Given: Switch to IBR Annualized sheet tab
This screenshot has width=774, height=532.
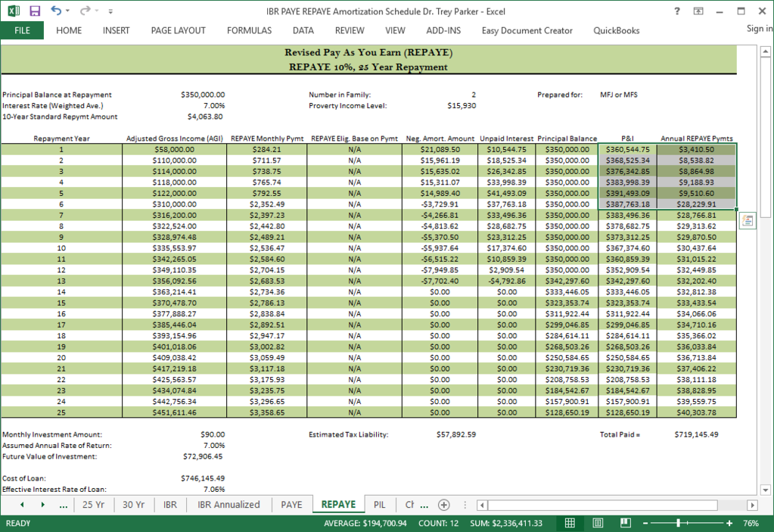Looking at the screenshot, I should 228,504.
